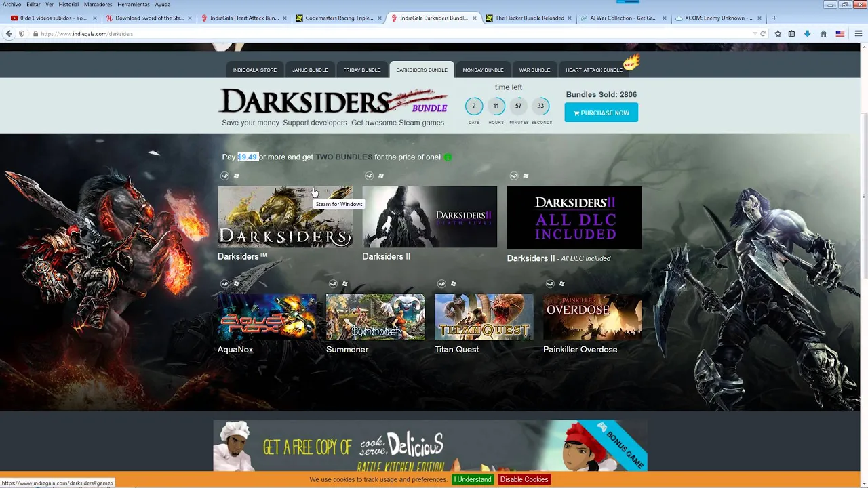
Task: Click Windows icon above Darksiders II All DLC
Action: tap(525, 176)
